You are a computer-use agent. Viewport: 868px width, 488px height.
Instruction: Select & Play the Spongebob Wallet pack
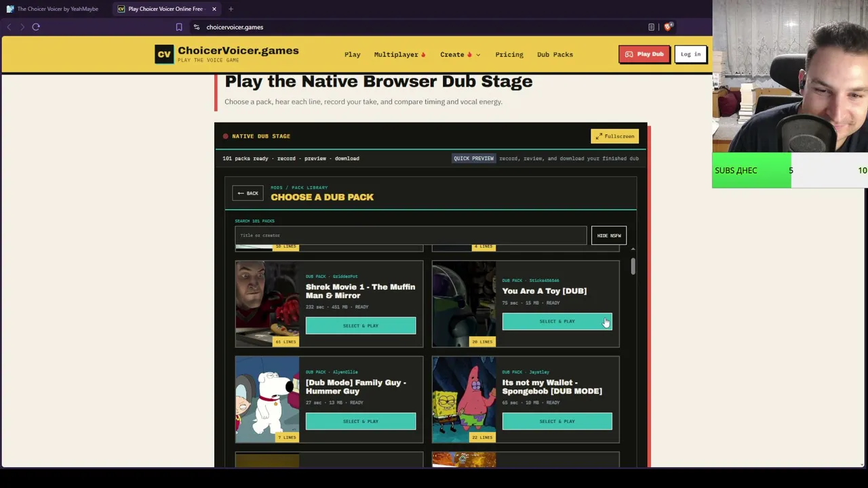pyautogui.click(x=557, y=421)
